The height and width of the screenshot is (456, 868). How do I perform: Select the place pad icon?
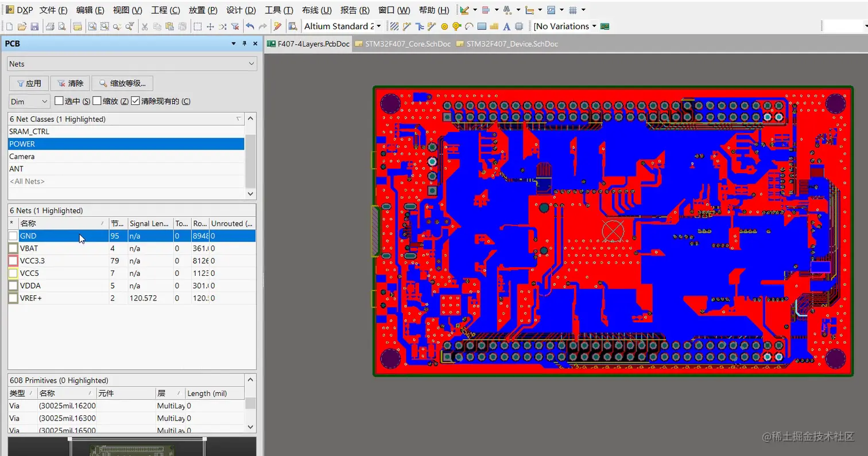click(444, 26)
